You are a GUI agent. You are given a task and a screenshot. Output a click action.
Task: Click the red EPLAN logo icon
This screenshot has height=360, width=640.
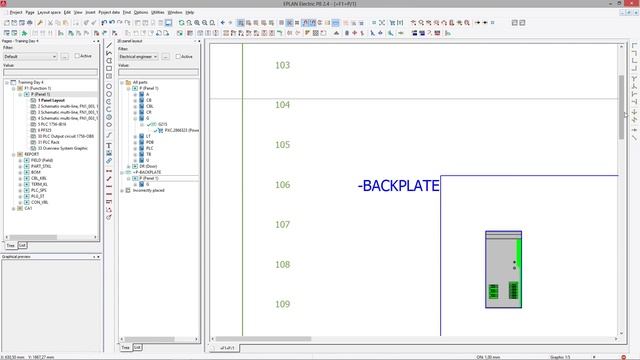tap(3, 4)
